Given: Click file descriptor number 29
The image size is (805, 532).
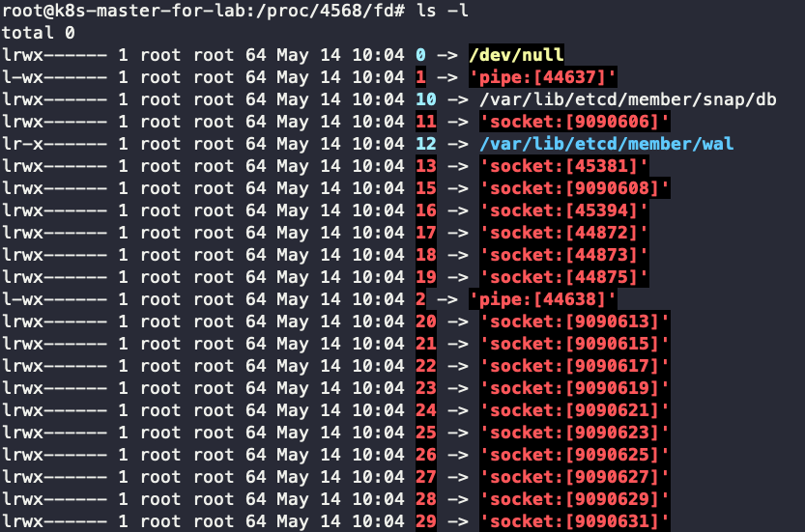Looking at the screenshot, I should click(x=425, y=521).
